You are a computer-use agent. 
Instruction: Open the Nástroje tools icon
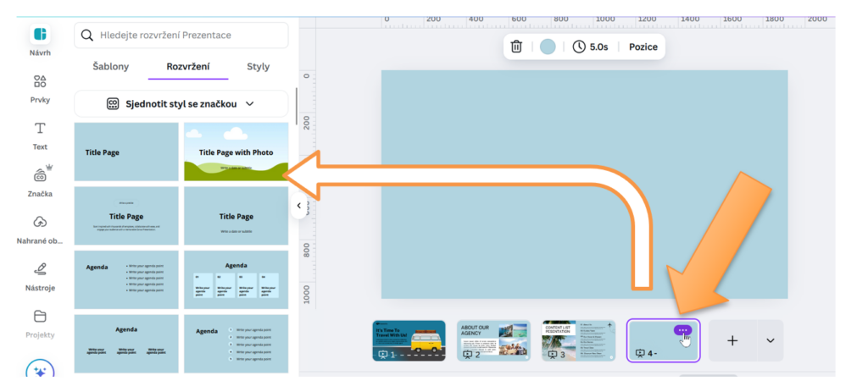(x=40, y=269)
